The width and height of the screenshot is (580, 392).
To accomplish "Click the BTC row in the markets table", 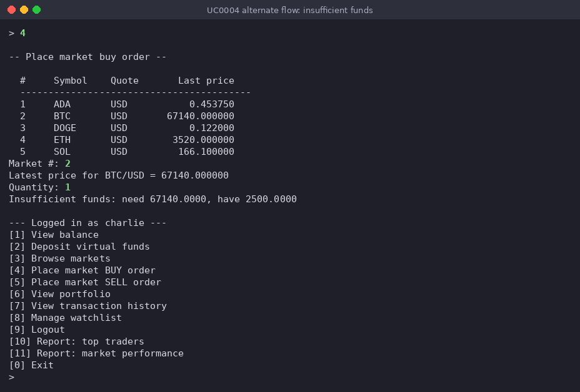I will tap(127, 116).
